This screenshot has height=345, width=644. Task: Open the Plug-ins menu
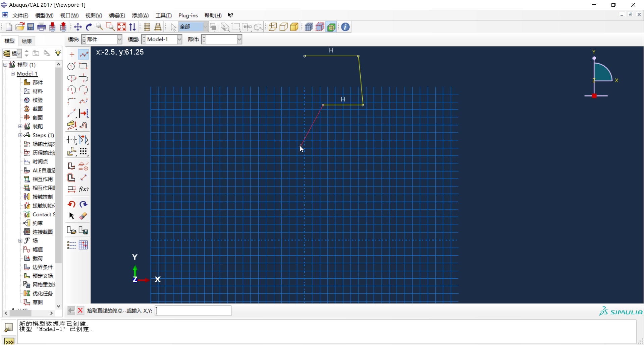click(x=188, y=15)
